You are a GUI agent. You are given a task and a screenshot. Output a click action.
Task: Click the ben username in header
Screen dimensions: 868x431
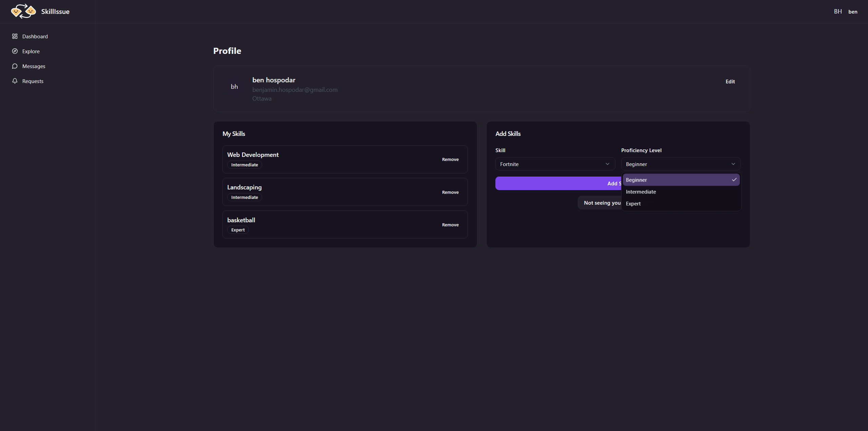[x=853, y=12]
